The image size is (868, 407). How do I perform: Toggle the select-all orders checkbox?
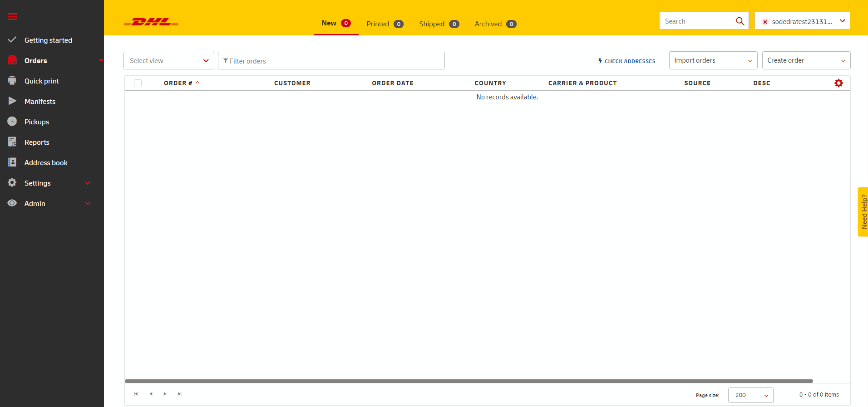[x=138, y=83]
